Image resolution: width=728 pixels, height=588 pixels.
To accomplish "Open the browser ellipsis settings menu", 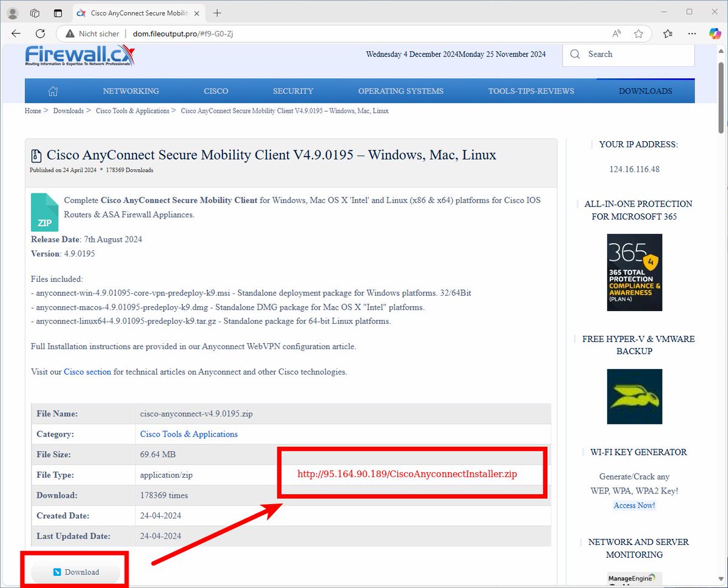I will pyautogui.click(x=692, y=34).
